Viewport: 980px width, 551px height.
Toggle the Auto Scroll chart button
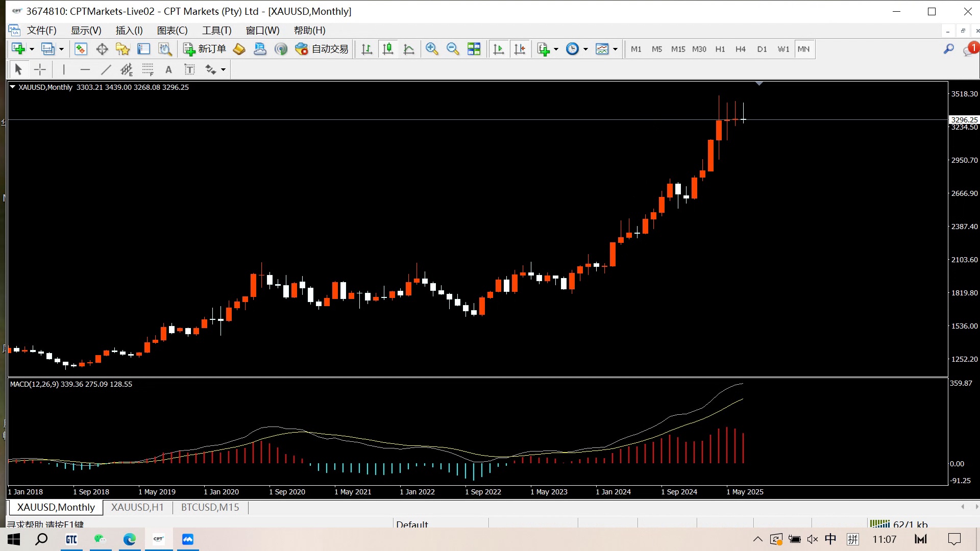(x=499, y=49)
